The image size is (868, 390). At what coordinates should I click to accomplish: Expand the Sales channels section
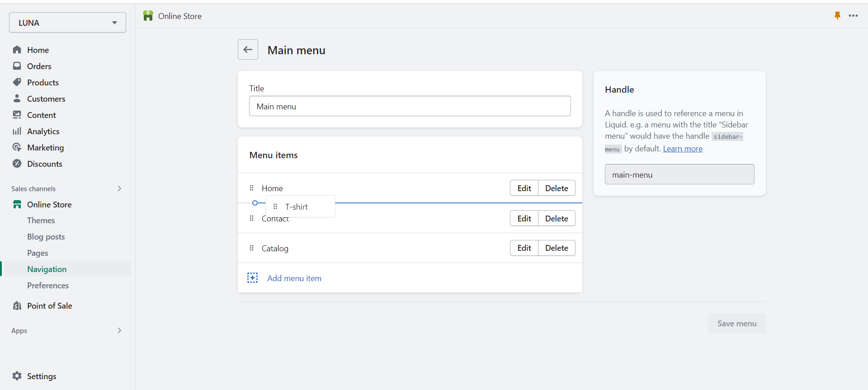pyautogui.click(x=119, y=188)
